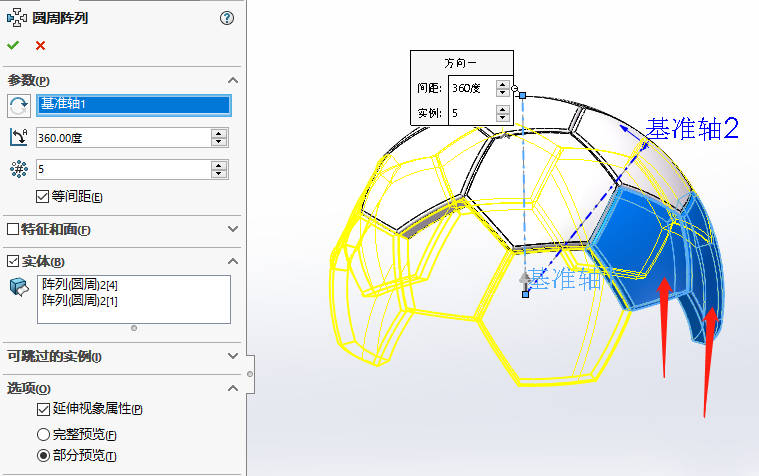Uncheck the 等间距 checkbox
This screenshot has width=759, height=476.
[42, 196]
